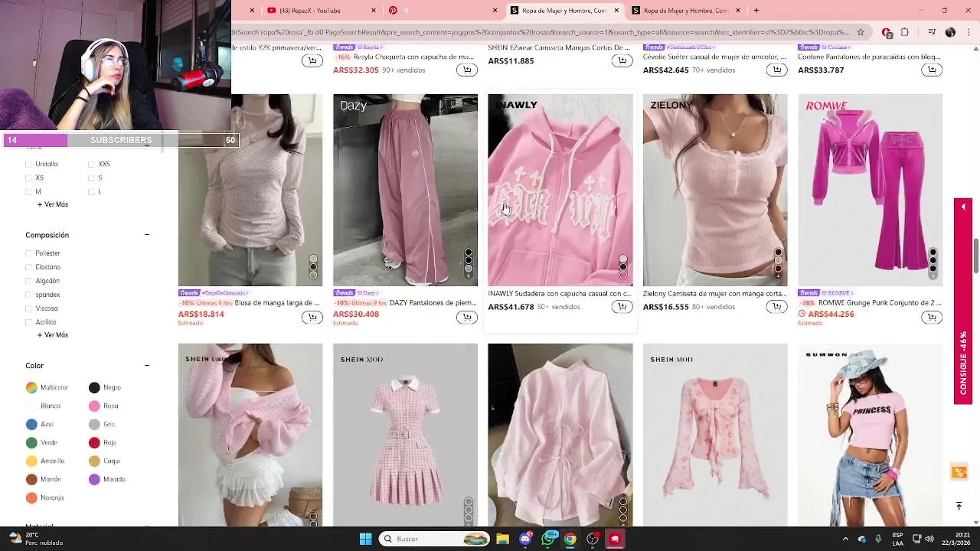The width and height of the screenshot is (980, 551).
Task: Filter by Naranja color swatch
Action: pyautogui.click(x=31, y=497)
